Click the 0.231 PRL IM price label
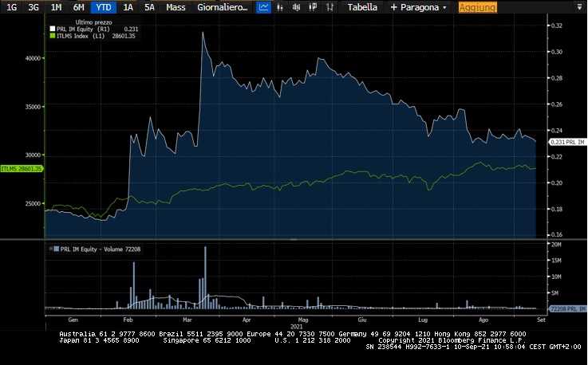The image size is (588, 365). [x=568, y=142]
